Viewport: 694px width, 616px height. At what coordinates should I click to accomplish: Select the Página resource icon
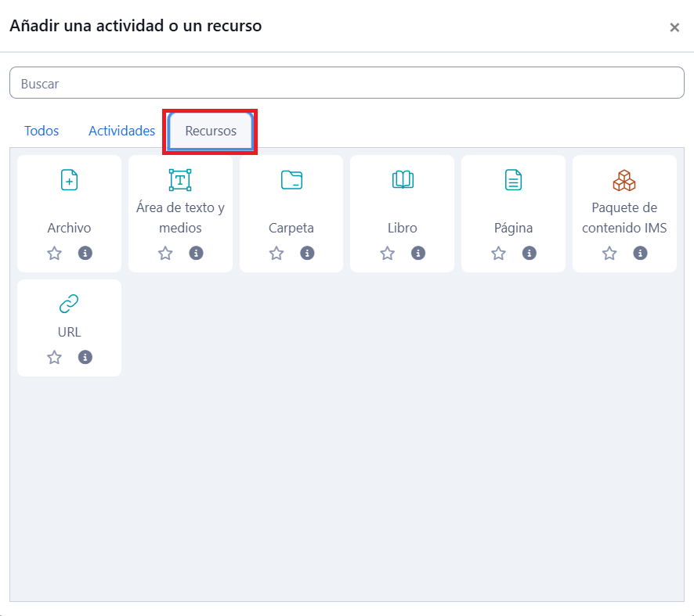click(x=513, y=180)
